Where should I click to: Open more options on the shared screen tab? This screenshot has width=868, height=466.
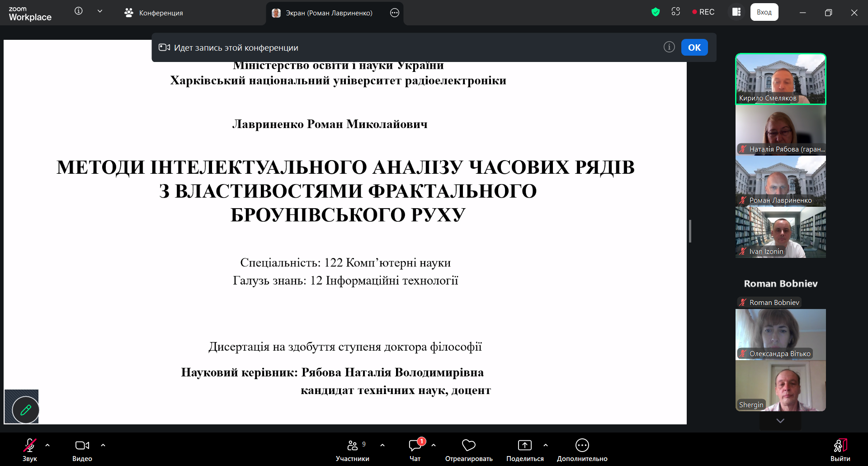pos(395,13)
